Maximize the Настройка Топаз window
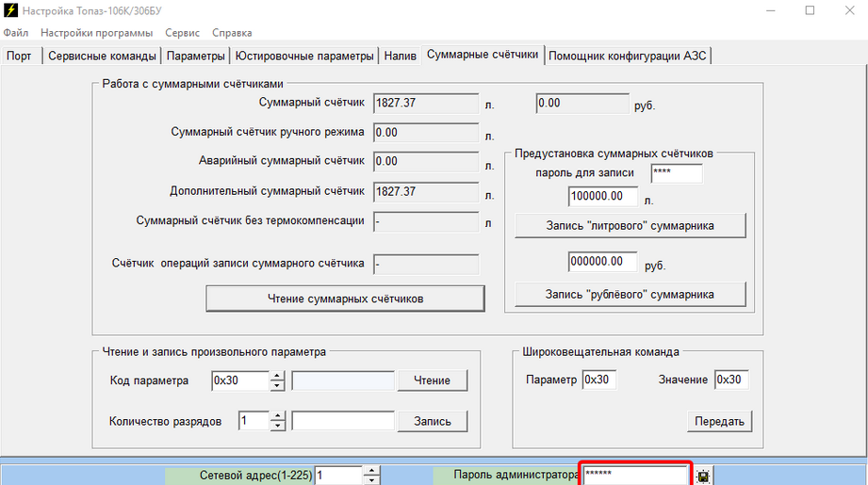868x485 pixels. pyautogui.click(x=810, y=10)
